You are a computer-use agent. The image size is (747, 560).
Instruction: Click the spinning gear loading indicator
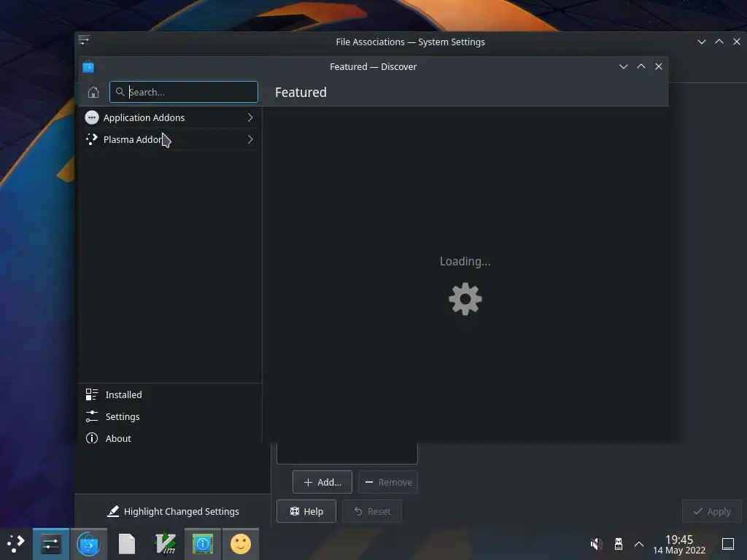465,299
